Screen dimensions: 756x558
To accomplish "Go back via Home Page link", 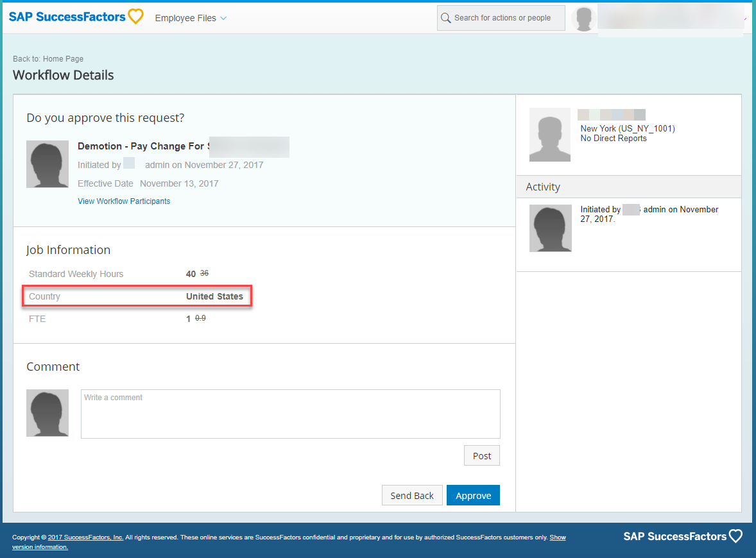I will pos(63,59).
